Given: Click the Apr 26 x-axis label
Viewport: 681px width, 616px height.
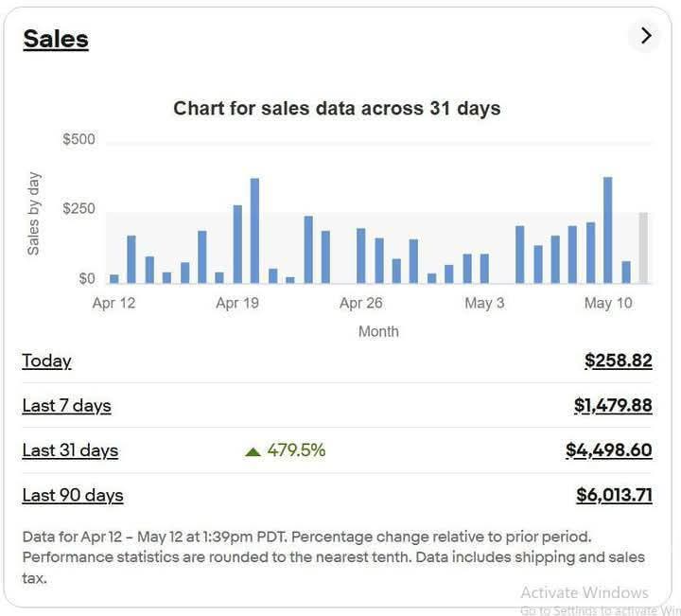Looking at the screenshot, I should coord(360,303).
